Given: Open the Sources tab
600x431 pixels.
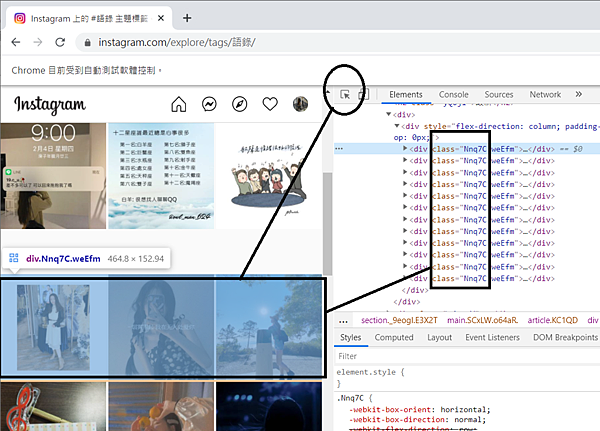Looking at the screenshot, I should pos(499,95).
